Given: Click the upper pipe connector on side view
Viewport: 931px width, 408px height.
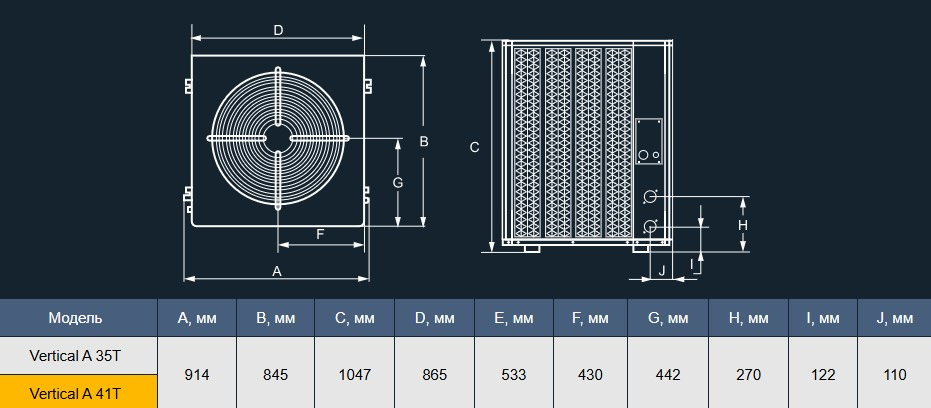Looking at the screenshot, I should 651,196.
